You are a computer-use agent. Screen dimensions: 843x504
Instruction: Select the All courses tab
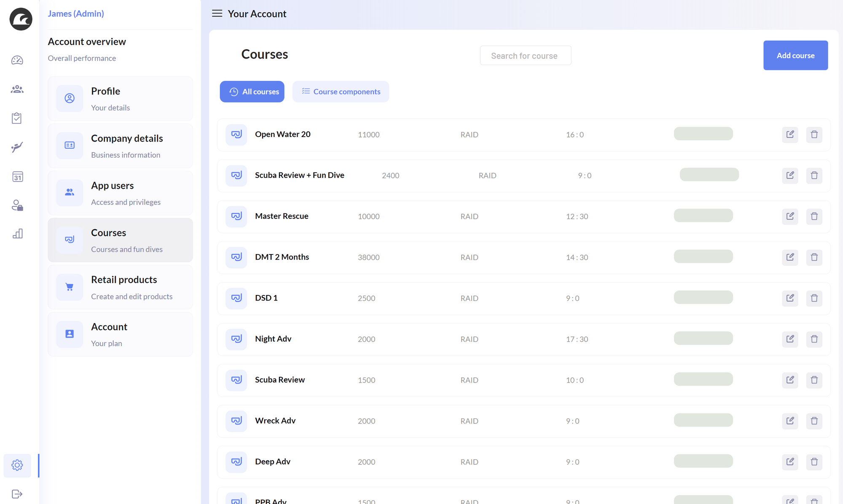(252, 91)
